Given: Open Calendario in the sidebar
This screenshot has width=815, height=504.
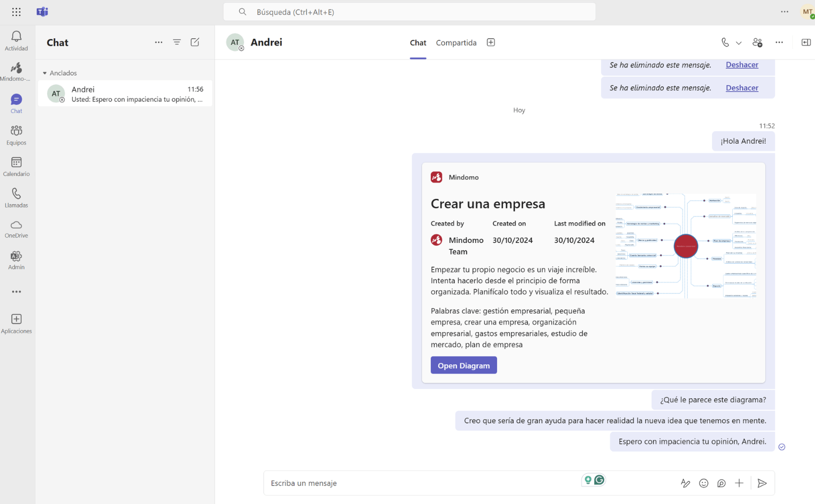Looking at the screenshot, I should point(16,167).
